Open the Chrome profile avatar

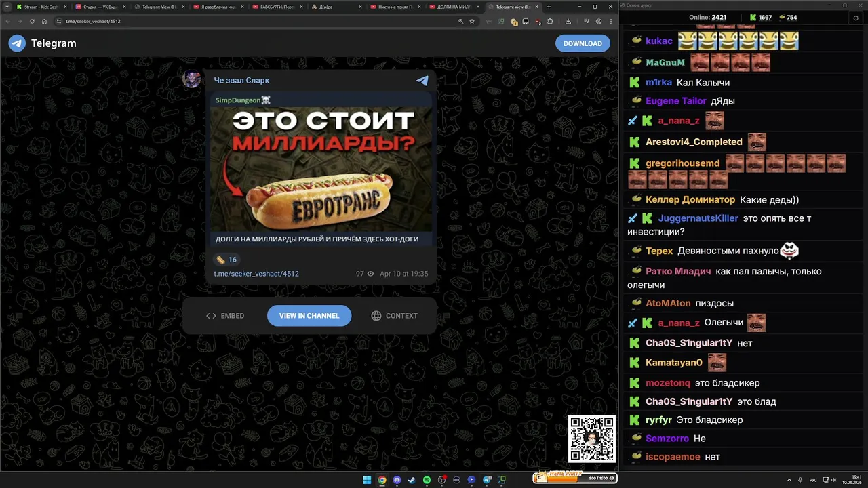(x=599, y=21)
